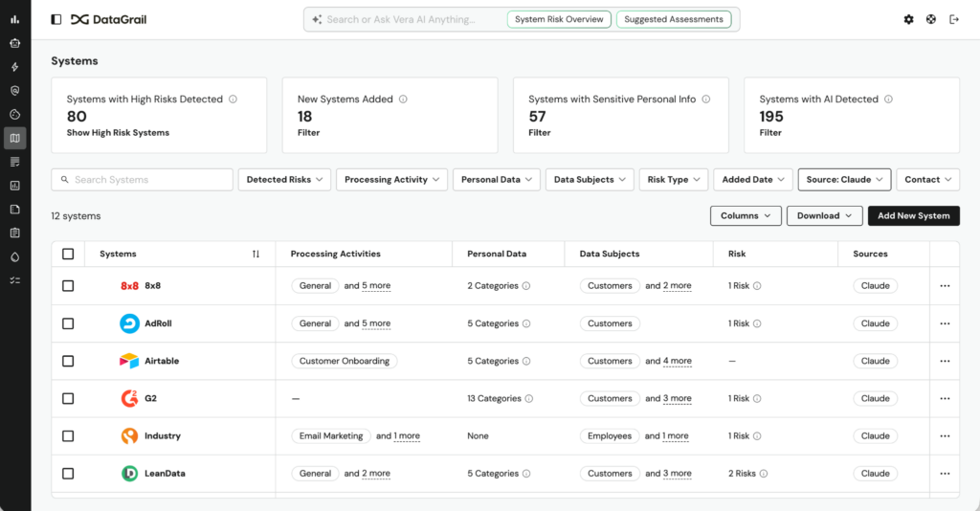The width and height of the screenshot is (980, 511).
Task: Click Show High Risk Systems link
Action: click(x=118, y=132)
